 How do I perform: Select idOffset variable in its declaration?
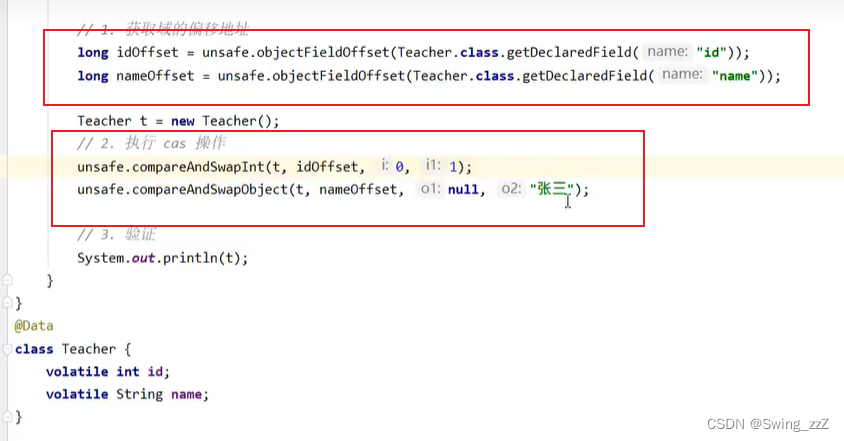pos(147,52)
